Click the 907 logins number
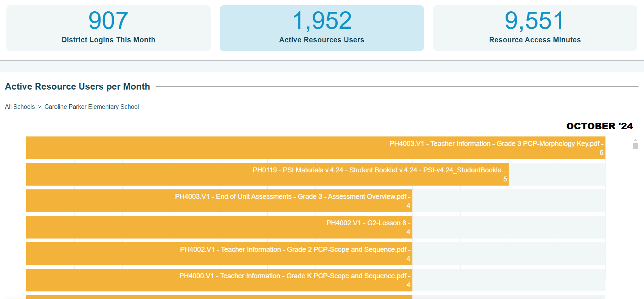The height and width of the screenshot is (299, 644). click(108, 20)
